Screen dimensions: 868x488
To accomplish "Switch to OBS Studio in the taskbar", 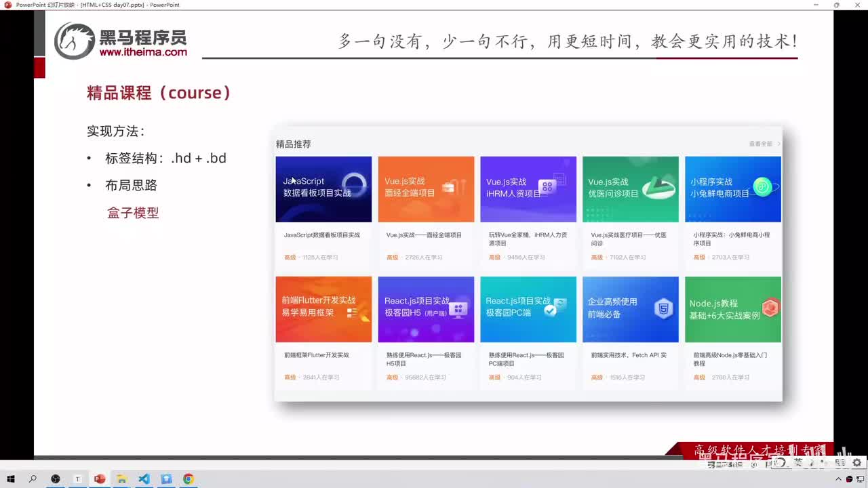I will tap(56, 479).
